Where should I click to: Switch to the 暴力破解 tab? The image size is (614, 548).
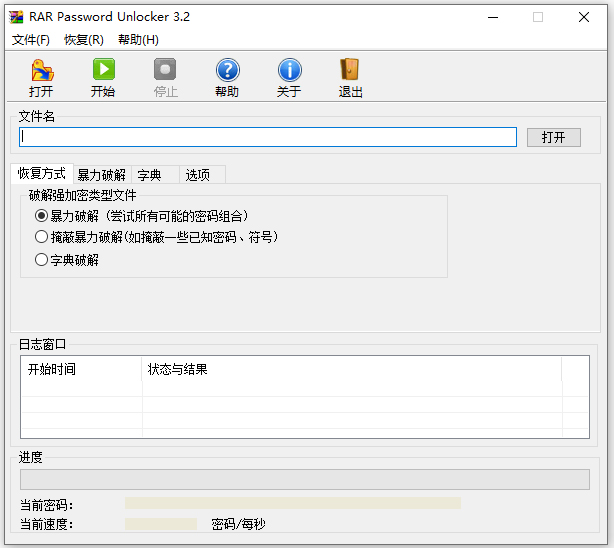tap(102, 175)
